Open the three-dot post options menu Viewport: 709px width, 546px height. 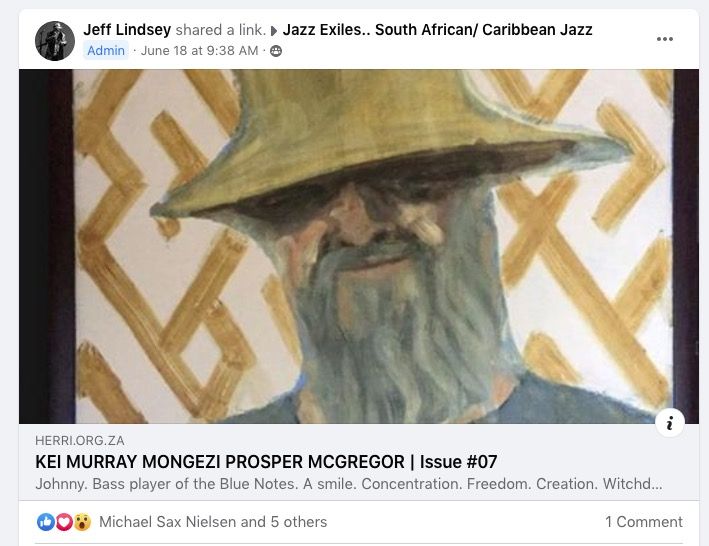click(665, 39)
